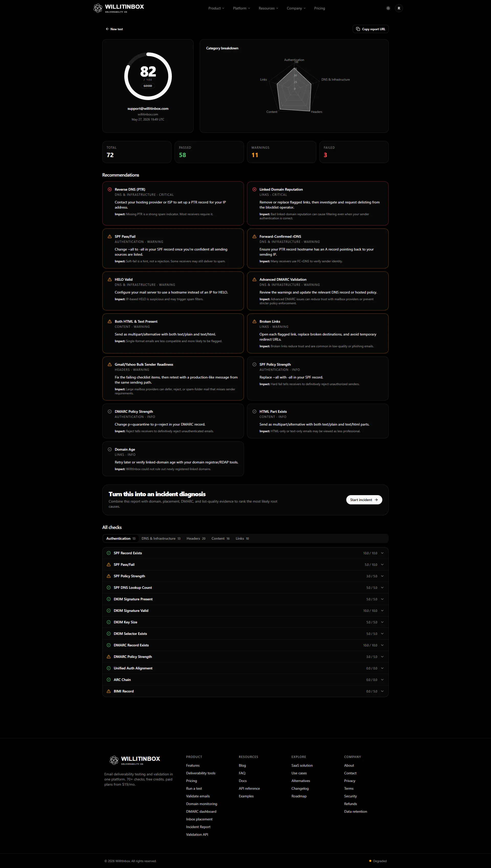Click the 82 score circular gauge

click(148, 76)
